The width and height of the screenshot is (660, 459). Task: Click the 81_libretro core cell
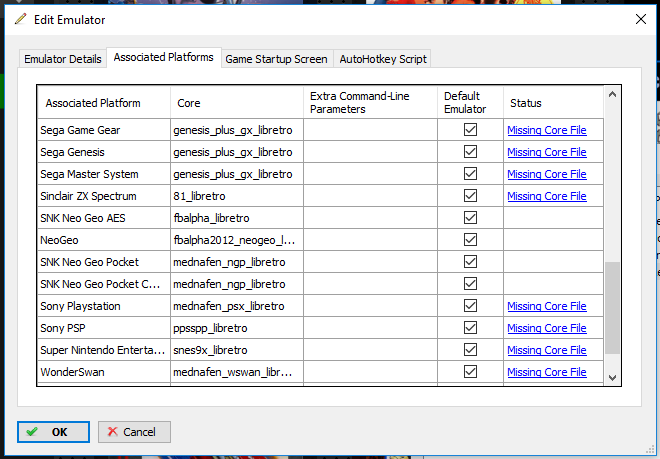(x=237, y=195)
